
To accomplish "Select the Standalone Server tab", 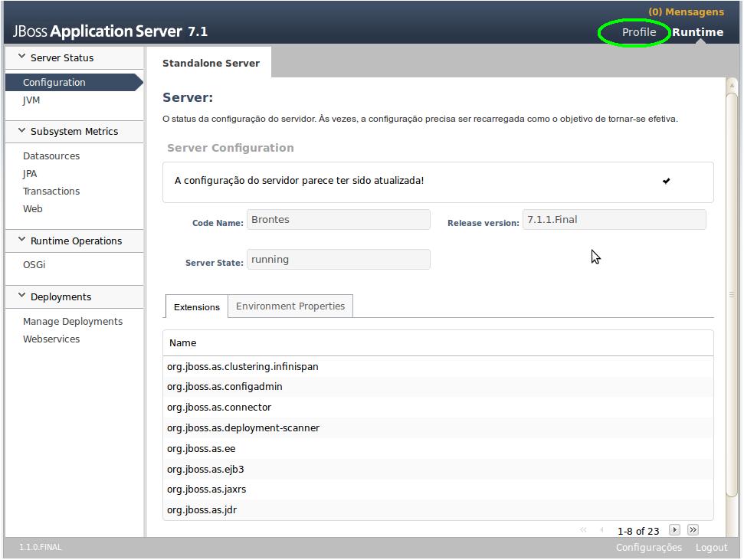I will click(x=211, y=63).
